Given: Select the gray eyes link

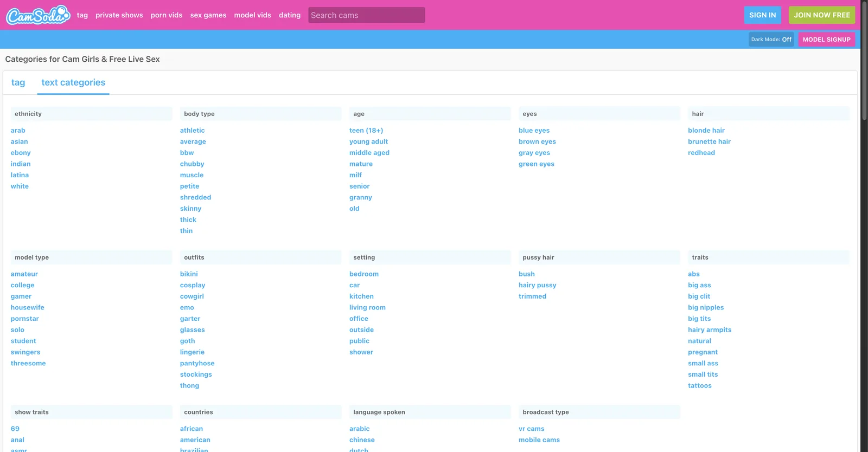Looking at the screenshot, I should 534,153.
